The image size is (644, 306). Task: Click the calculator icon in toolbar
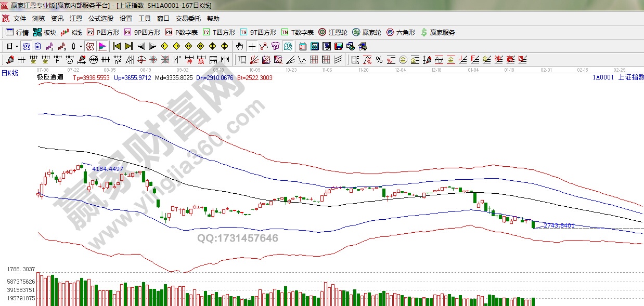pos(314,46)
